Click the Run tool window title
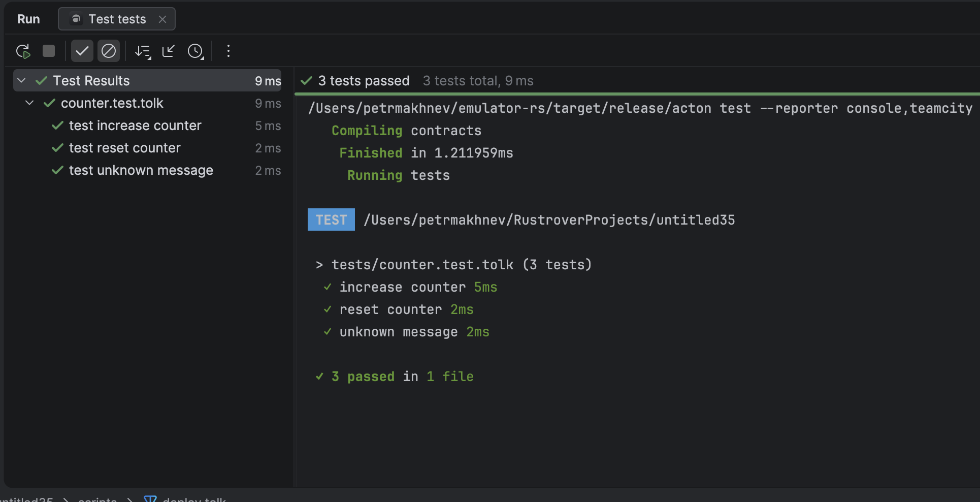This screenshot has height=502, width=980. 28,19
